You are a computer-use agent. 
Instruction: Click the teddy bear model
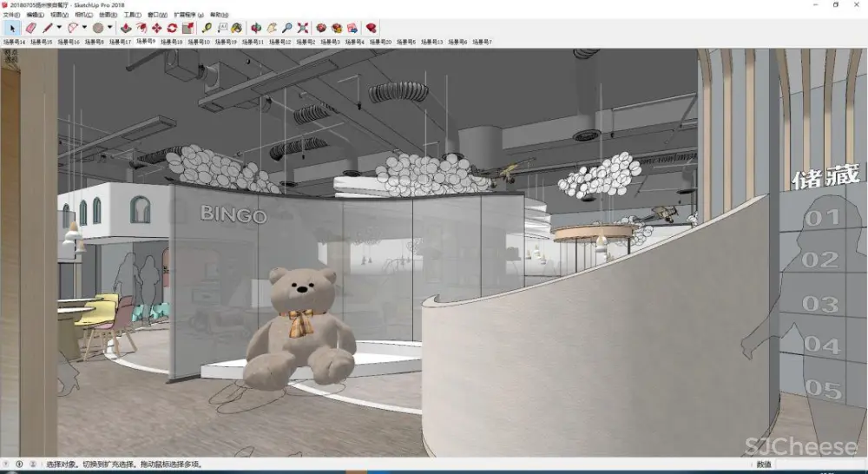point(299,330)
